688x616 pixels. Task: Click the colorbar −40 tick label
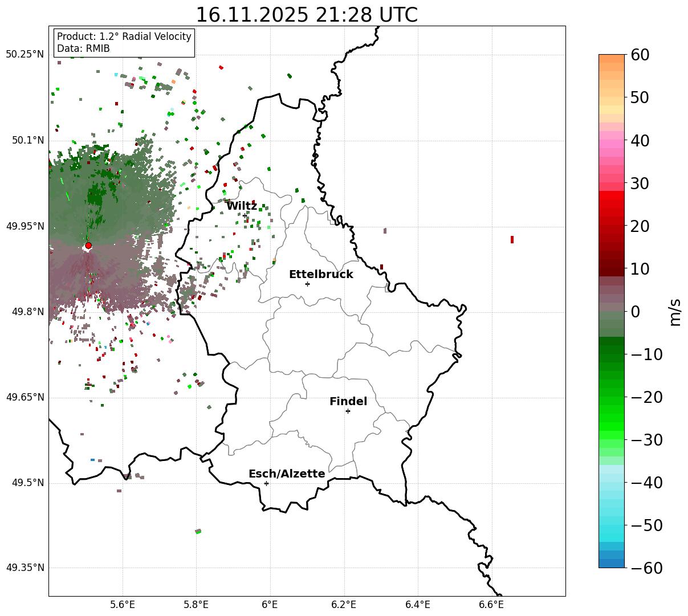(x=646, y=482)
